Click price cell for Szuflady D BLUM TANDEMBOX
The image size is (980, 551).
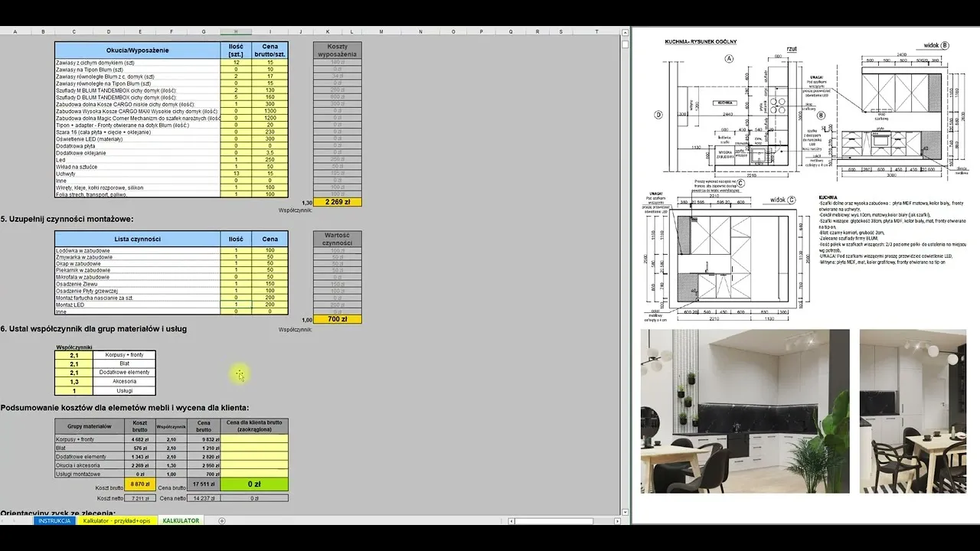tap(270, 97)
